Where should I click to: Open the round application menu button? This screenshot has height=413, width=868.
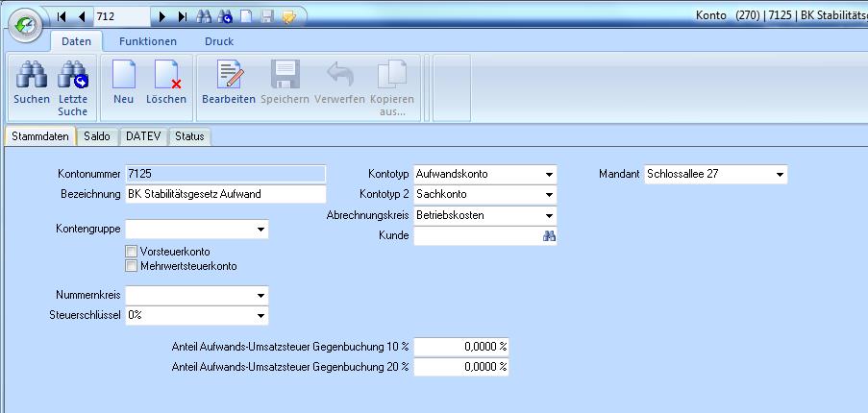coord(24,23)
